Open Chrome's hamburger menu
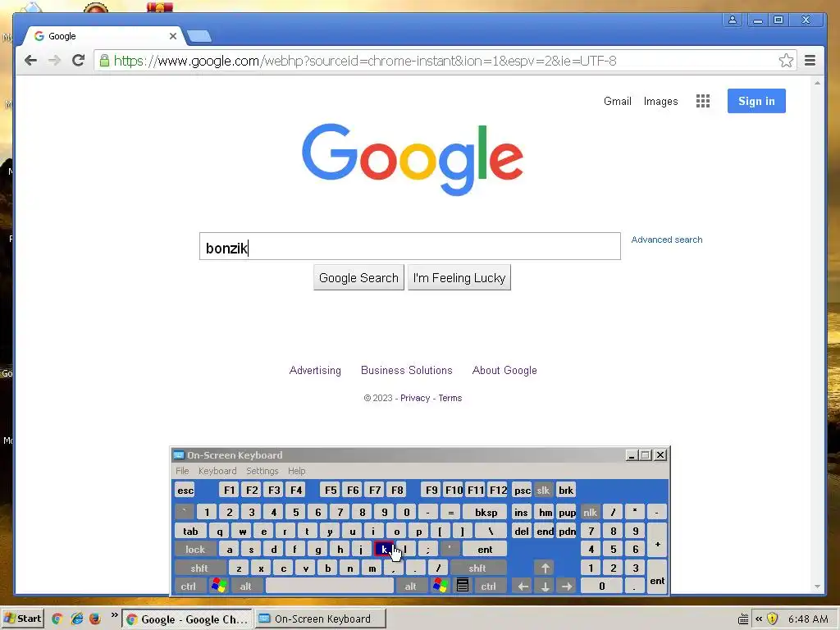This screenshot has height=630, width=840. click(810, 61)
